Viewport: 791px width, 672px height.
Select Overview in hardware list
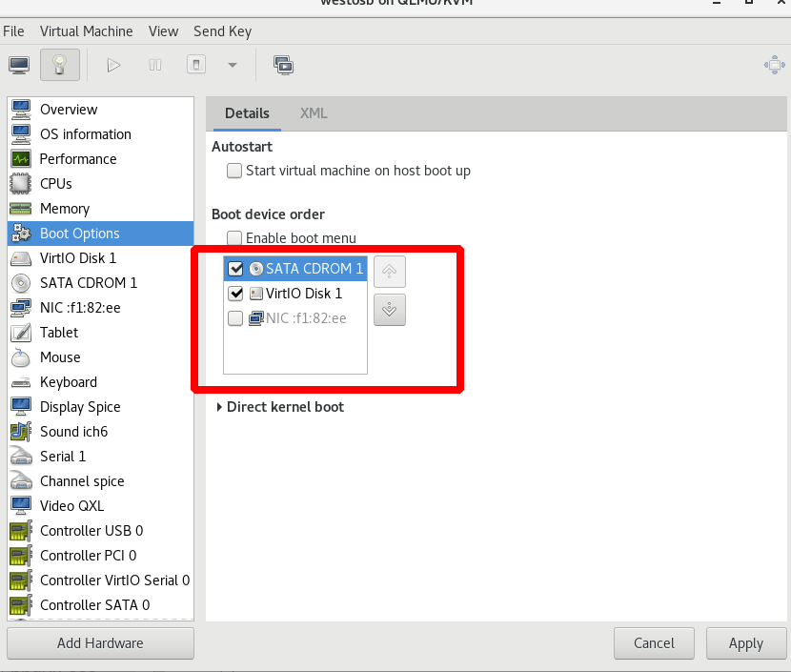click(101, 110)
